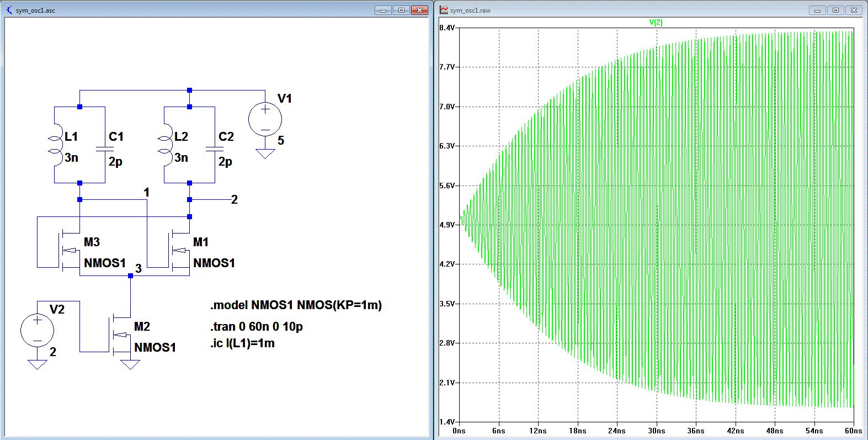Select the V2 voltage source symbol

[x=37, y=331]
